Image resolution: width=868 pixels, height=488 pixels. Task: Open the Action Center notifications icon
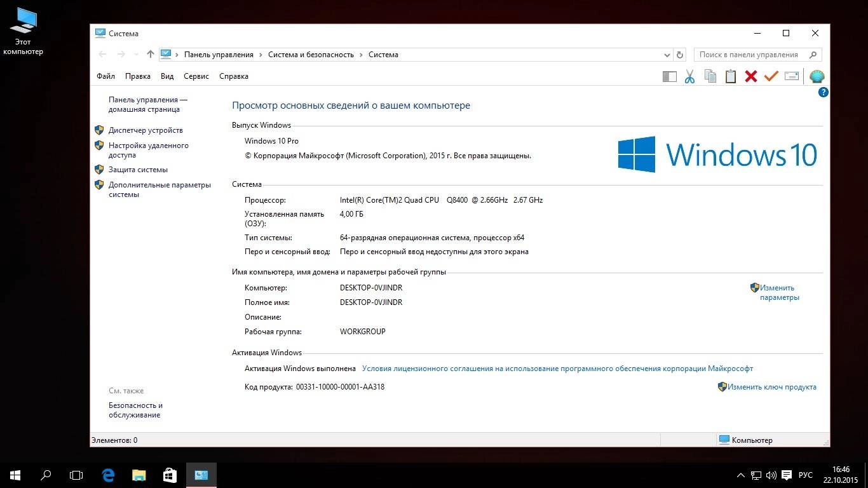tap(787, 475)
